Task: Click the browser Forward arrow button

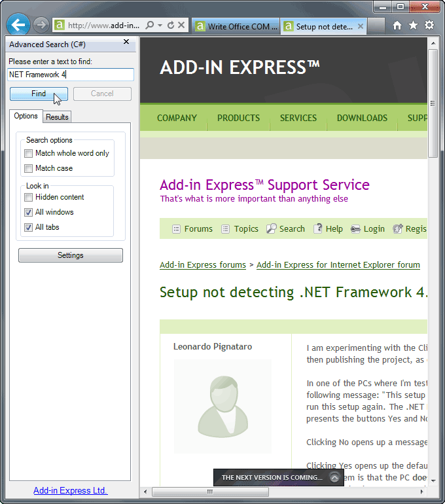Action: (x=41, y=25)
